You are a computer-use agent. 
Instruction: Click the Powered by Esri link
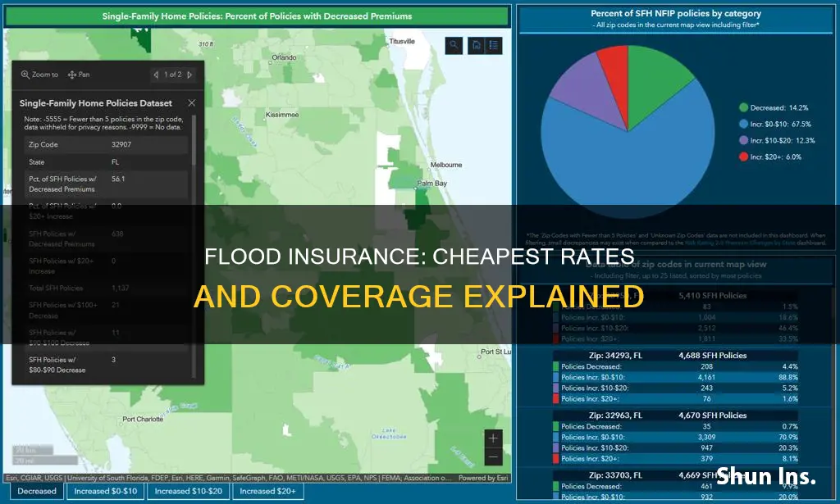pos(482,478)
